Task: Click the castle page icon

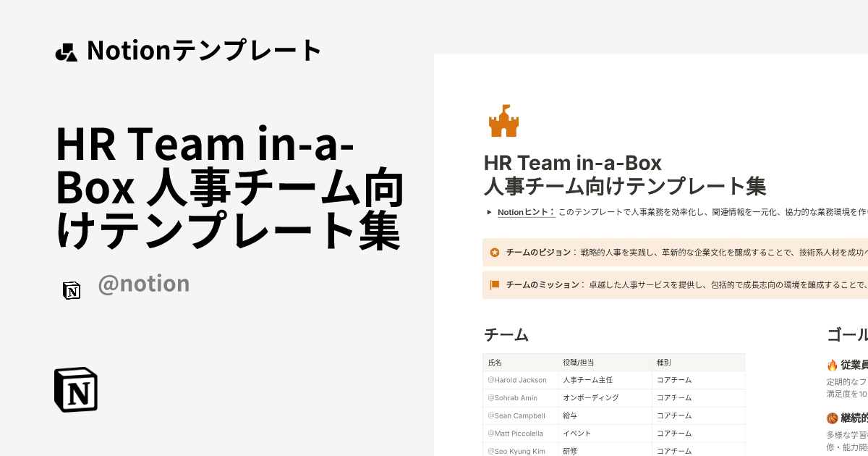Action: click(x=504, y=121)
